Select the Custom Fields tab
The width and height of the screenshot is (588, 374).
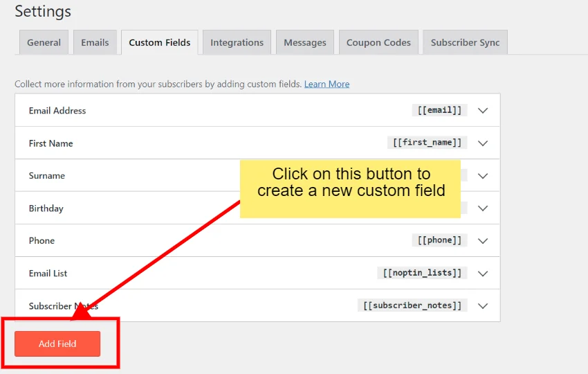(x=159, y=42)
